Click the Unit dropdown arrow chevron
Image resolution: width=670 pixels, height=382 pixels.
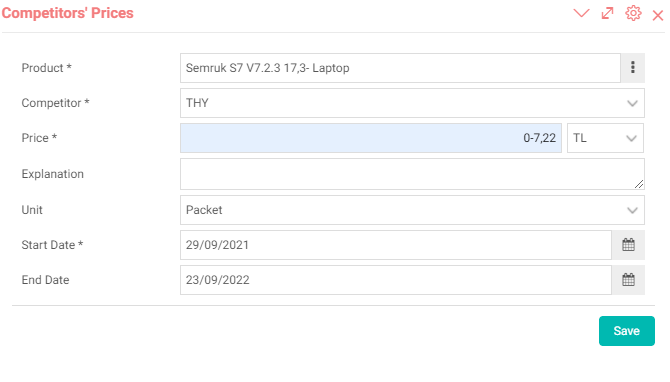tap(632, 210)
